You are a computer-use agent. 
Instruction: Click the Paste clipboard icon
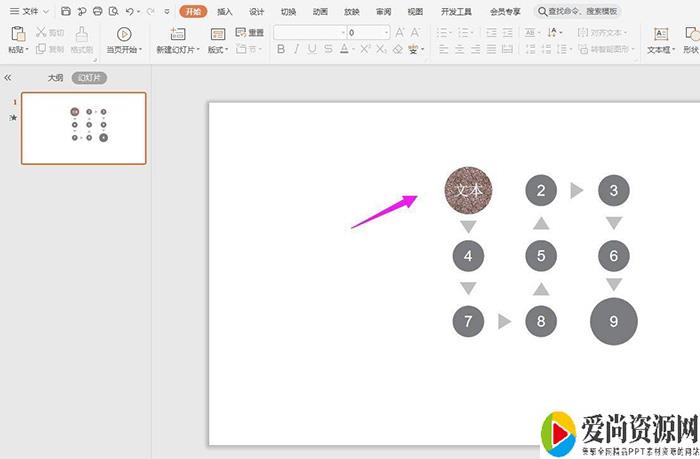pyautogui.click(x=17, y=34)
